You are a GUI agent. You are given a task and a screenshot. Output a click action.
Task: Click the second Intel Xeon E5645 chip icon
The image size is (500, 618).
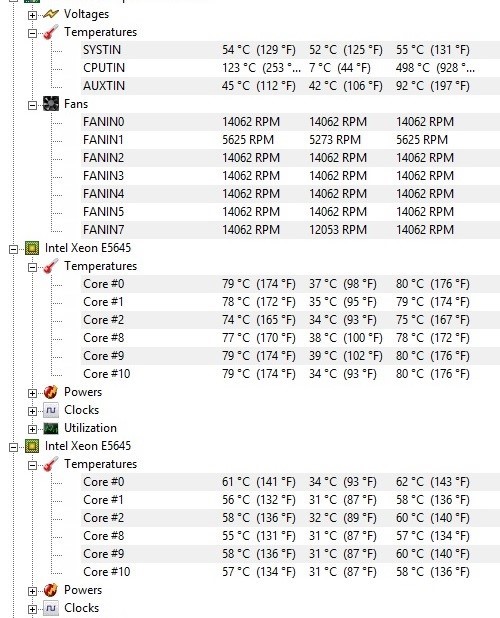click(32, 446)
